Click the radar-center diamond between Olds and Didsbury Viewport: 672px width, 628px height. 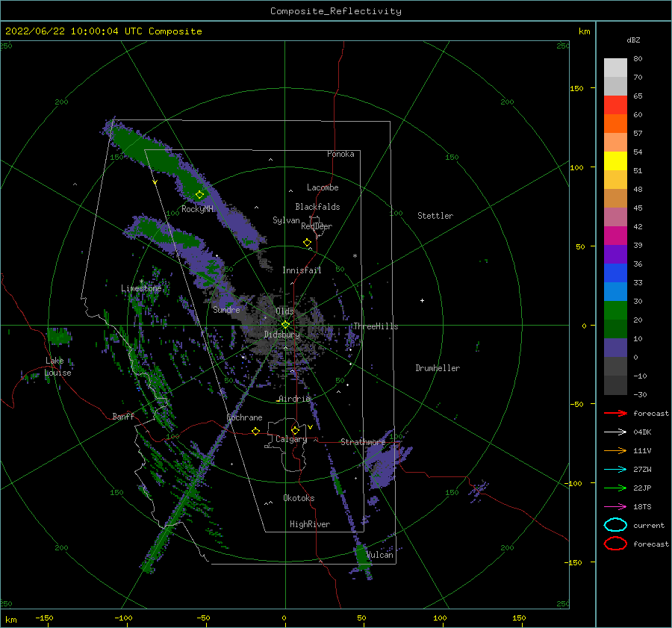tap(285, 325)
